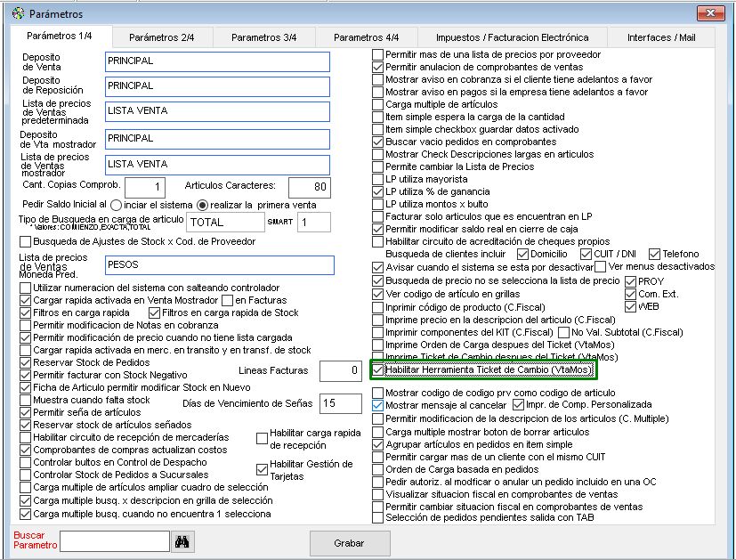Click the Parámetros window title icon

tap(17, 14)
